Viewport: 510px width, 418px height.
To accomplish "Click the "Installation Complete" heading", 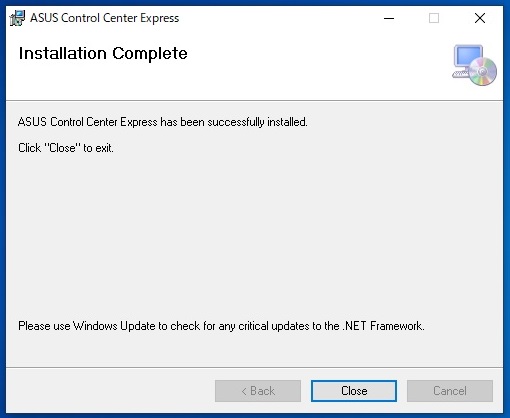I will 103,53.
